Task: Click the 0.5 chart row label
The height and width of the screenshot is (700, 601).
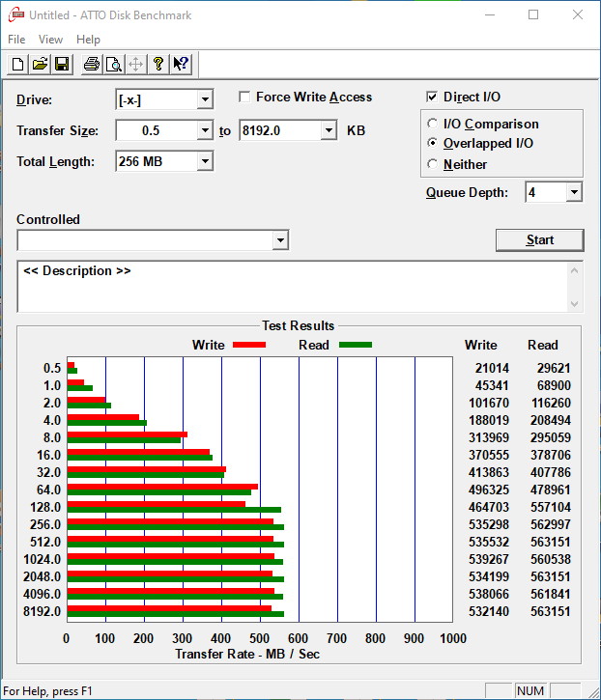Action: (x=52, y=368)
